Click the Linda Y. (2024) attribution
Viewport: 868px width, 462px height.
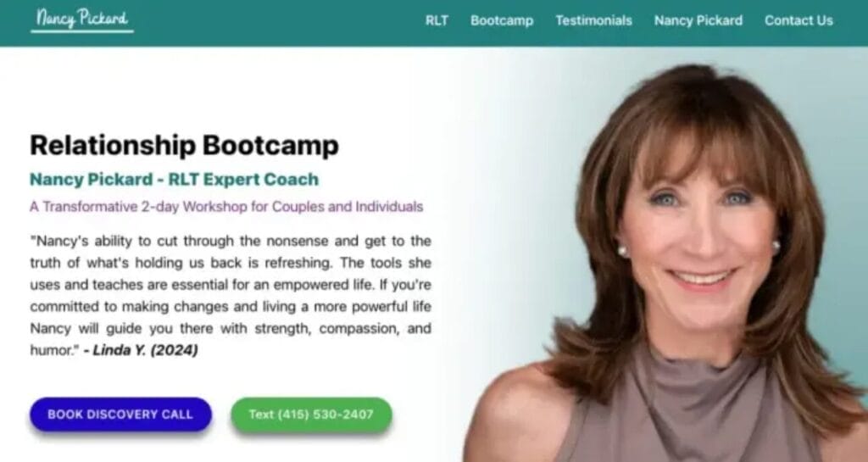(x=142, y=350)
